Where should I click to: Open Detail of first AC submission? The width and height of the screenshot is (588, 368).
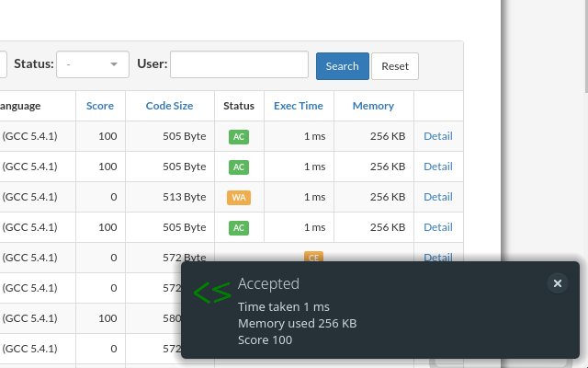[438, 136]
